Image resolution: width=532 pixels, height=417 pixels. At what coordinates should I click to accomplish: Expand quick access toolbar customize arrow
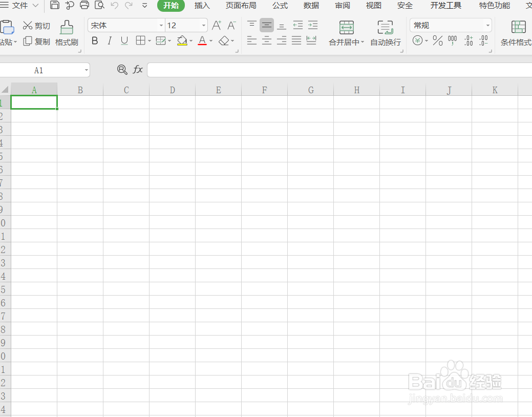144,6
